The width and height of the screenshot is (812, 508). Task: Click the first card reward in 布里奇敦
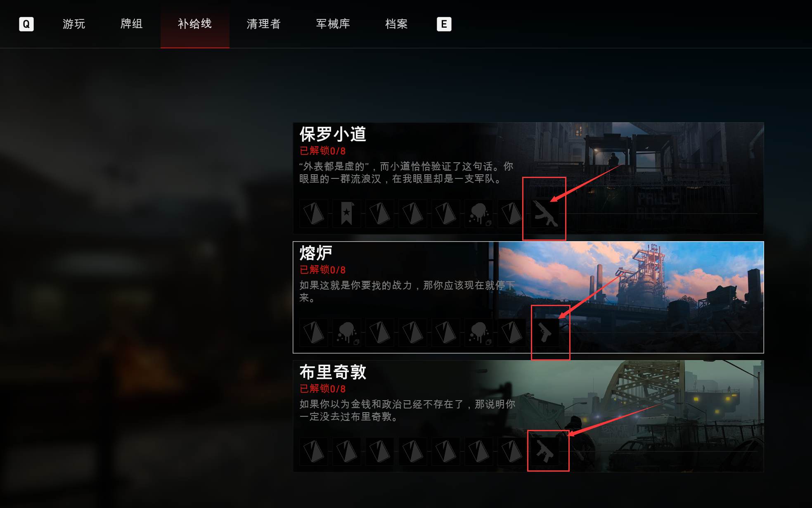(313, 451)
